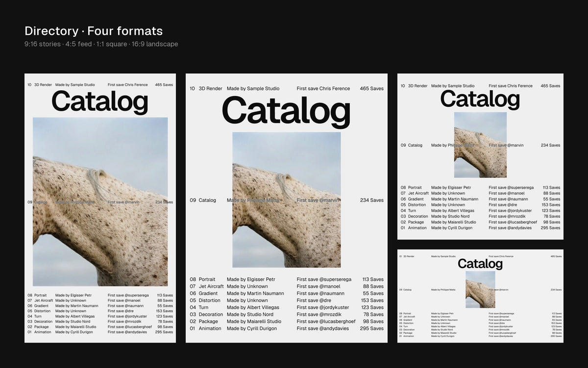This screenshot has width=588, height=368.
Task: Click the large "Catalog" title in the 4:5 feed poster
Action: [286, 111]
